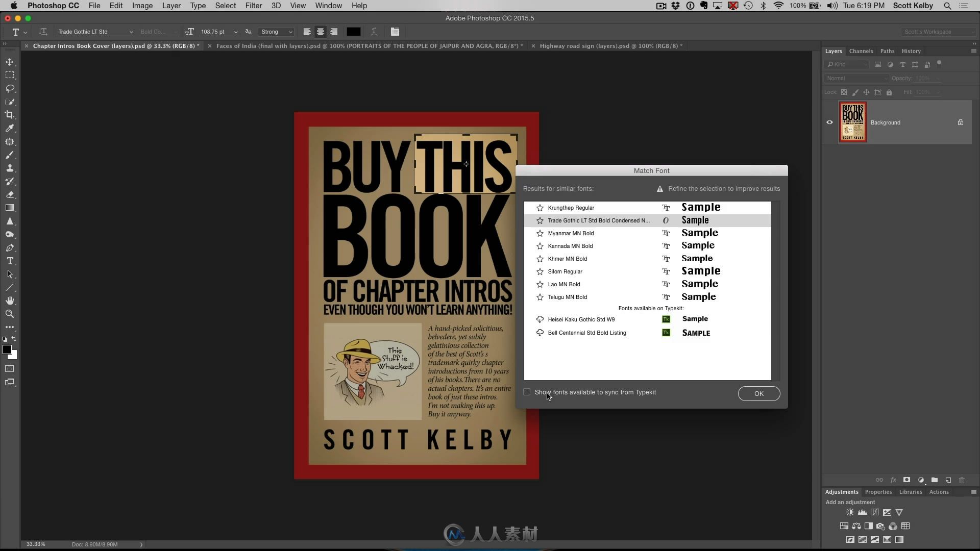Right align the text

tap(334, 32)
